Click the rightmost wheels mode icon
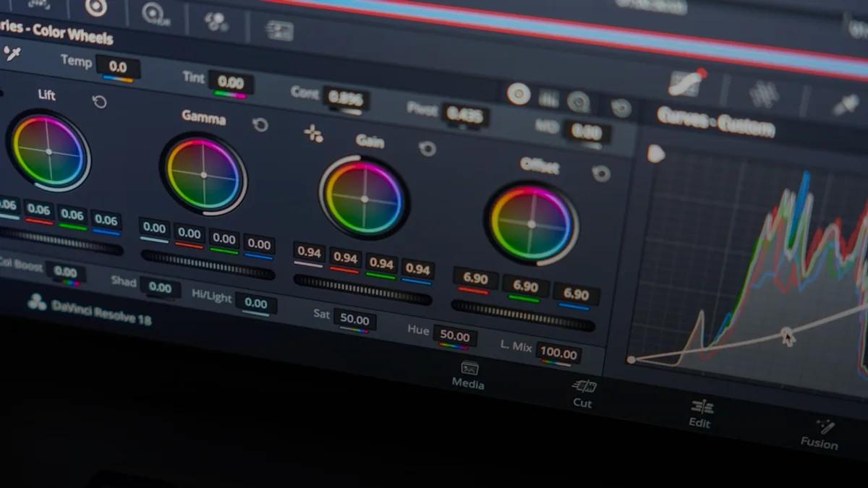The image size is (868, 488). (x=621, y=108)
